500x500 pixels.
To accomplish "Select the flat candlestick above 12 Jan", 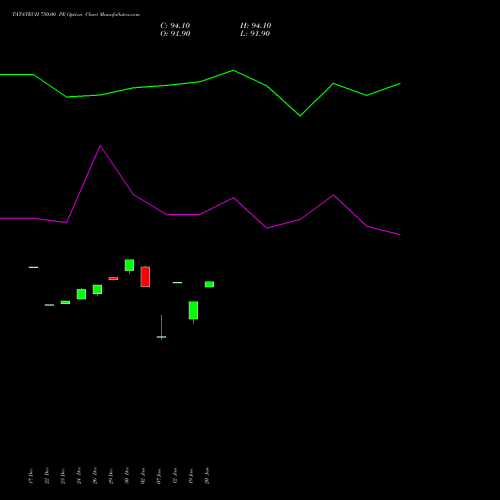I will (177, 283).
